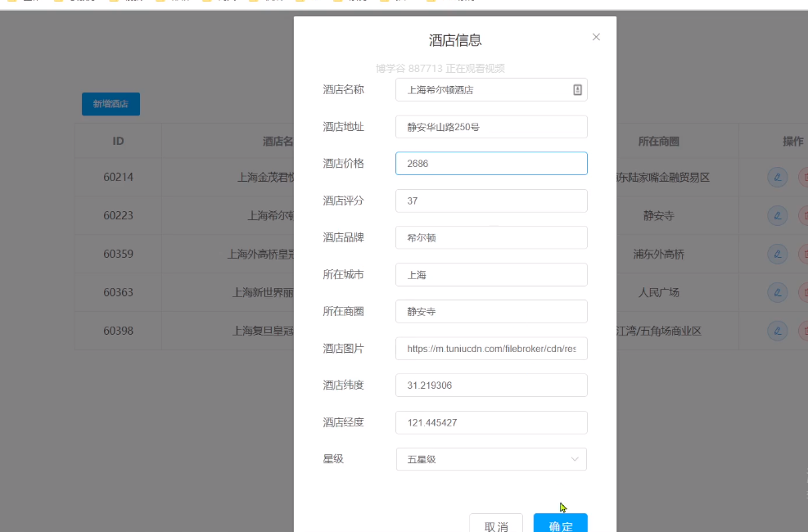
Task: Click the 人民广场 business area cell
Action: tap(658, 292)
